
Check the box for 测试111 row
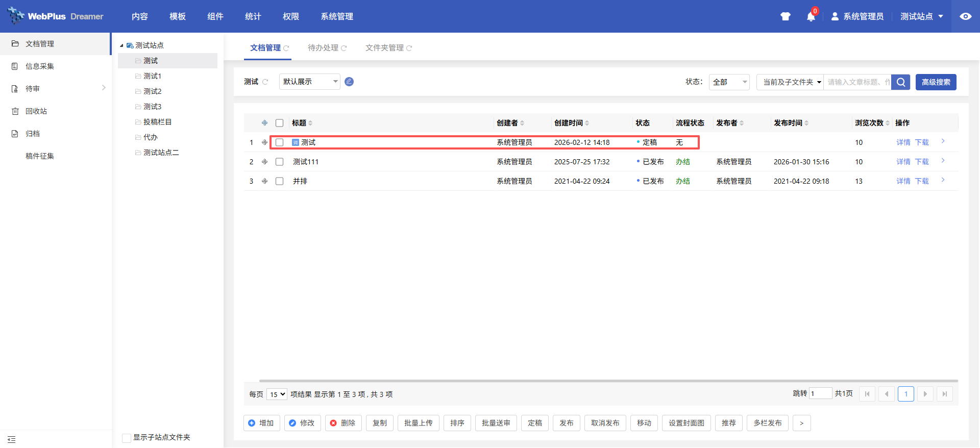pos(279,162)
